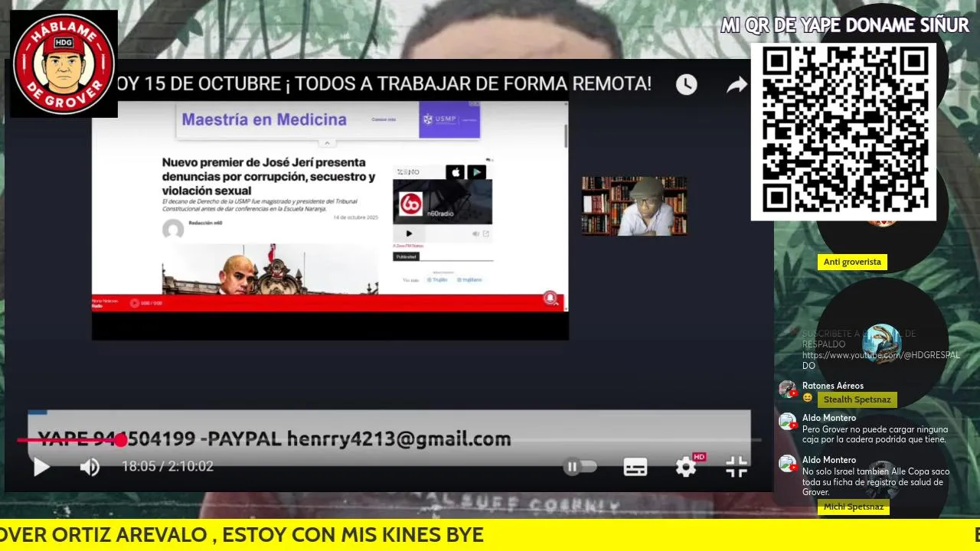Viewport: 980px width, 551px height.
Task: Click the article headline about José Jerí
Action: pyautogui.click(x=269, y=176)
